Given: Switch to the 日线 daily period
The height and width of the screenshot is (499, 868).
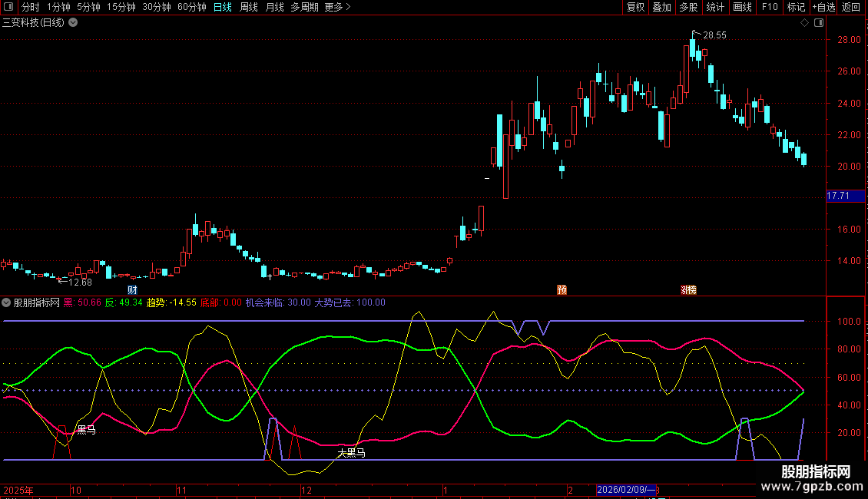Looking at the screenshot, I should (222, 7).
